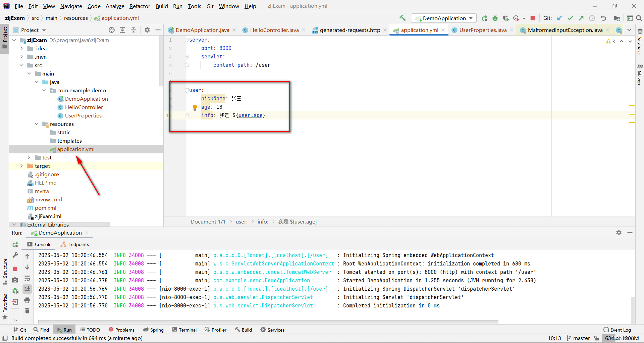Start debugging with the bug icon

point(495,18)
